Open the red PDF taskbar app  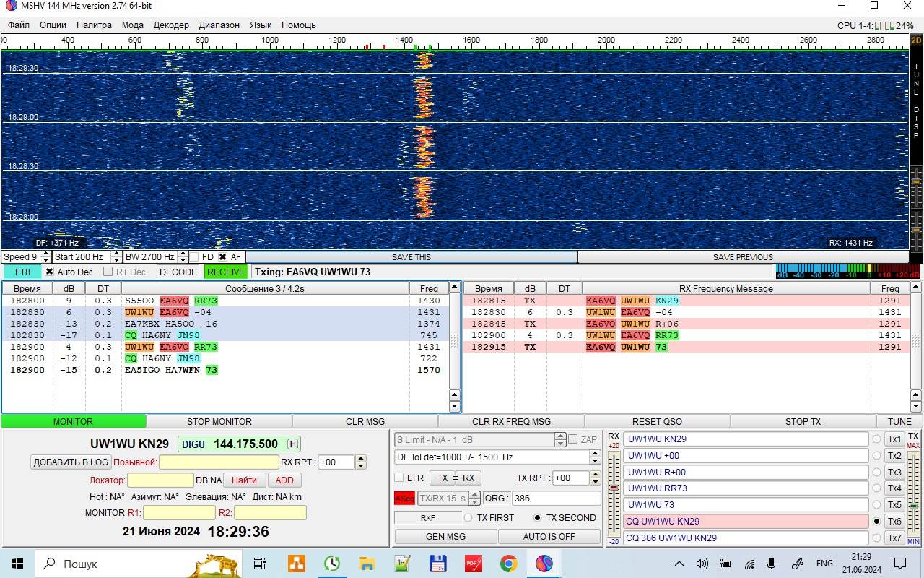click(x=473, y=563)
